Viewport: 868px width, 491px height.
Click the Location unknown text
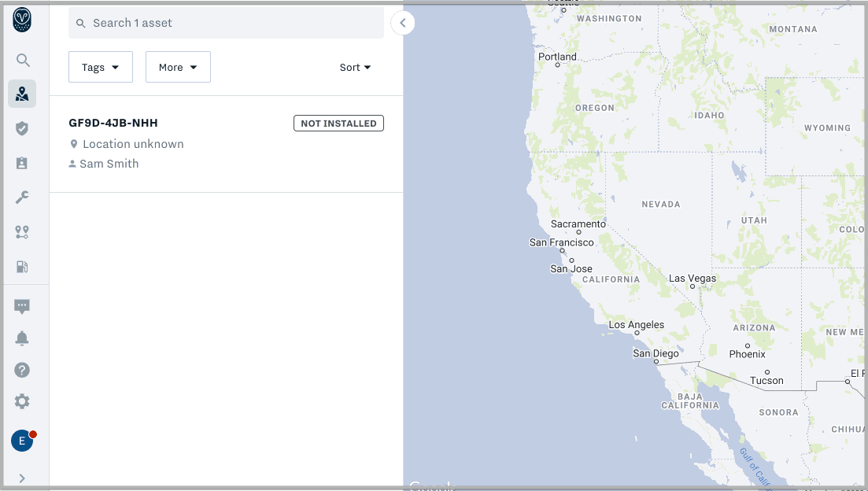coord(134,144)
